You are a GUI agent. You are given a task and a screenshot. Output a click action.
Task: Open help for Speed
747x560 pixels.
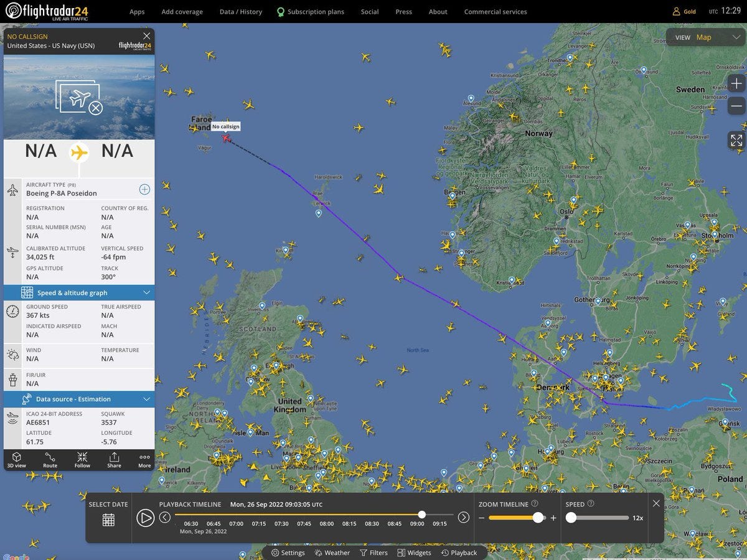pos(591,504)
